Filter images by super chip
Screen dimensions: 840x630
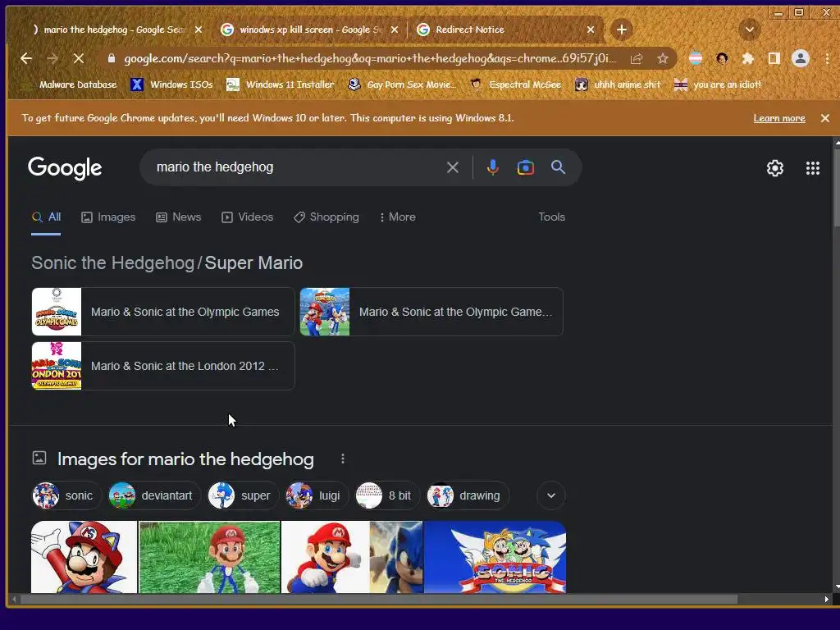tap(243, 495)
